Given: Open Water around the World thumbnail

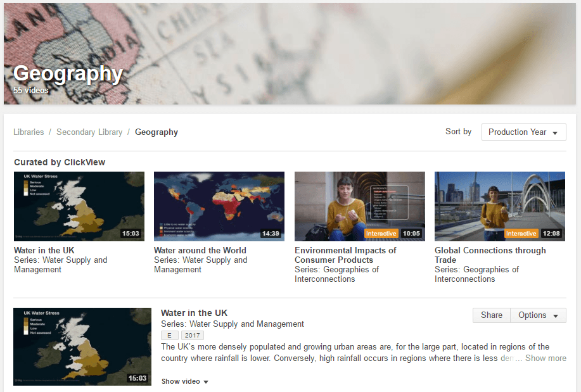Looking at the screenshot, I should pyautogui.click(x=219, y=206).
